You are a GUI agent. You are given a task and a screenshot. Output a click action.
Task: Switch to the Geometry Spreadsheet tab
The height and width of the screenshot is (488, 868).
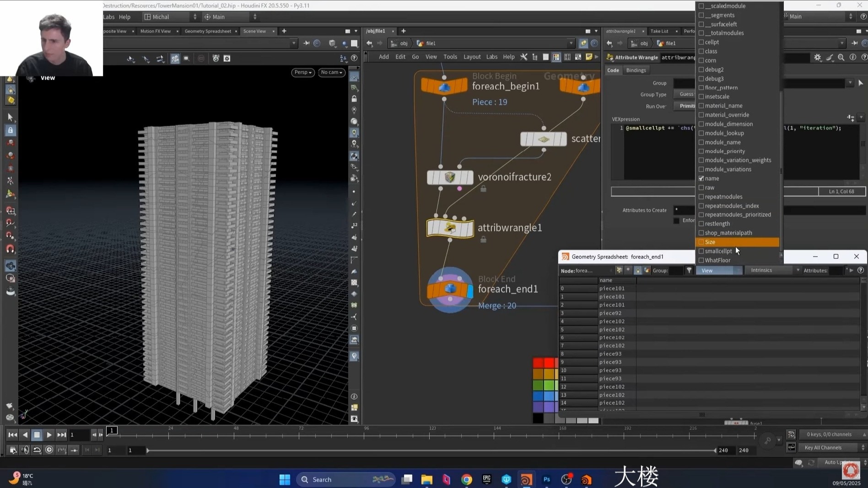pyautogui.click(x=208, y=31)
